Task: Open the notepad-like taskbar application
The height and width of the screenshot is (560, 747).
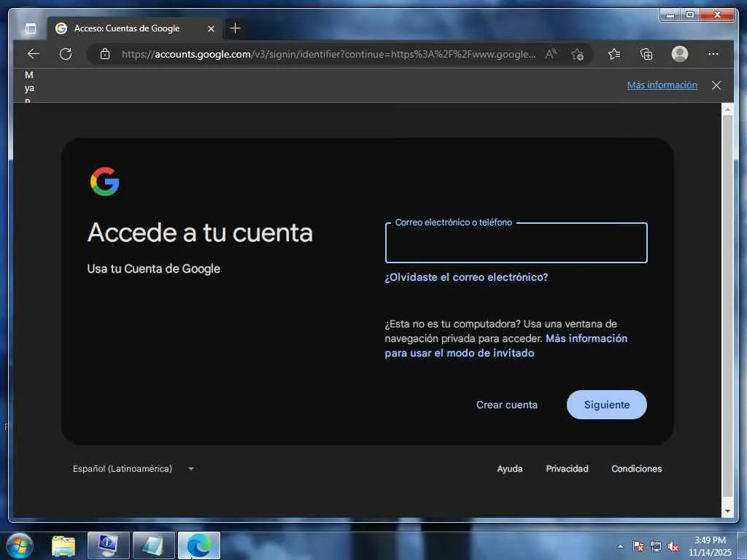Action: (x=153, y=546)
